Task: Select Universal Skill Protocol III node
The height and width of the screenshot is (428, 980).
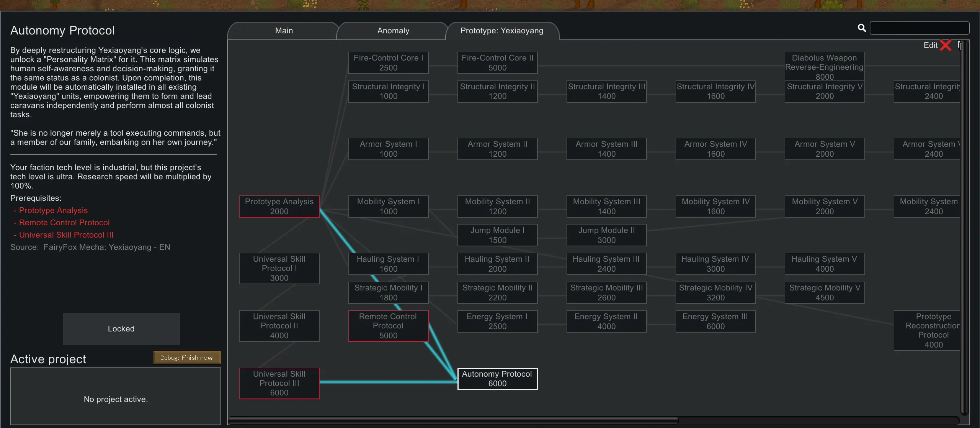Action: tap(279, 383)
